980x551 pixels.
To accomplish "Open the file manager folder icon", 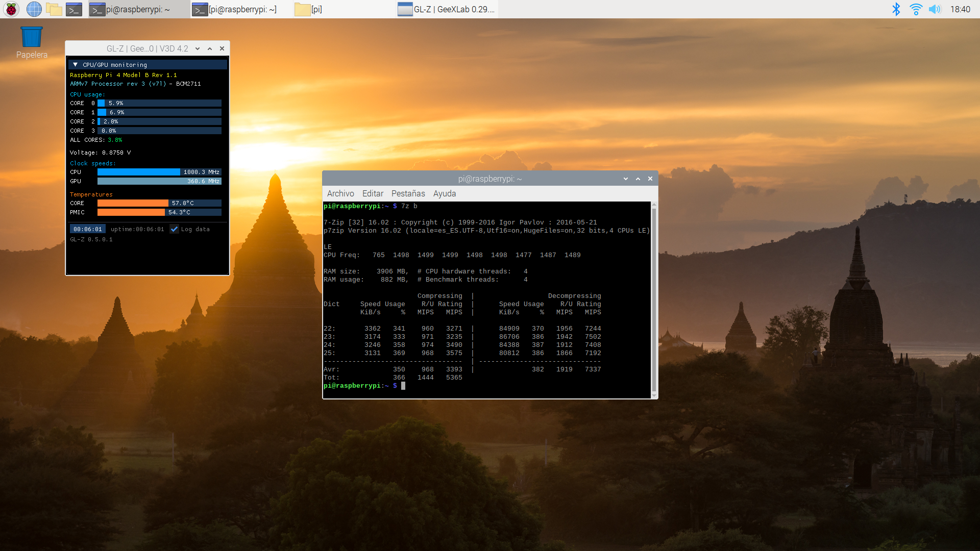I will click(54, 9).
